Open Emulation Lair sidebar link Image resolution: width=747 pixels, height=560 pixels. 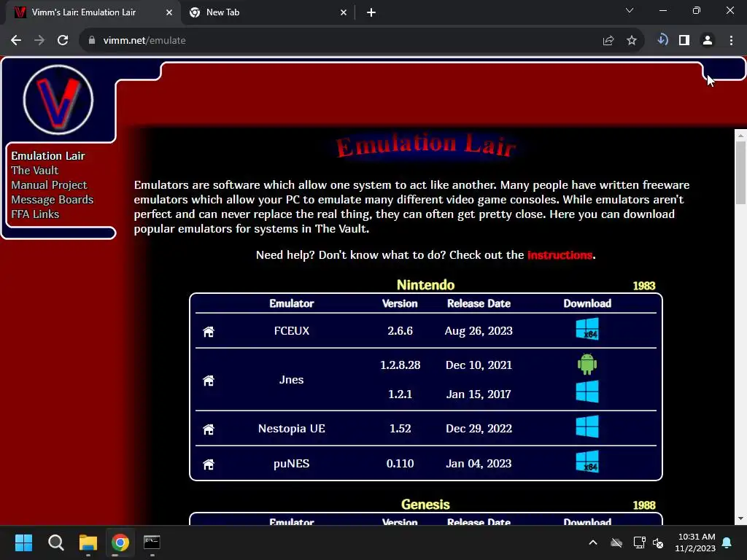(x=48, y=156)
